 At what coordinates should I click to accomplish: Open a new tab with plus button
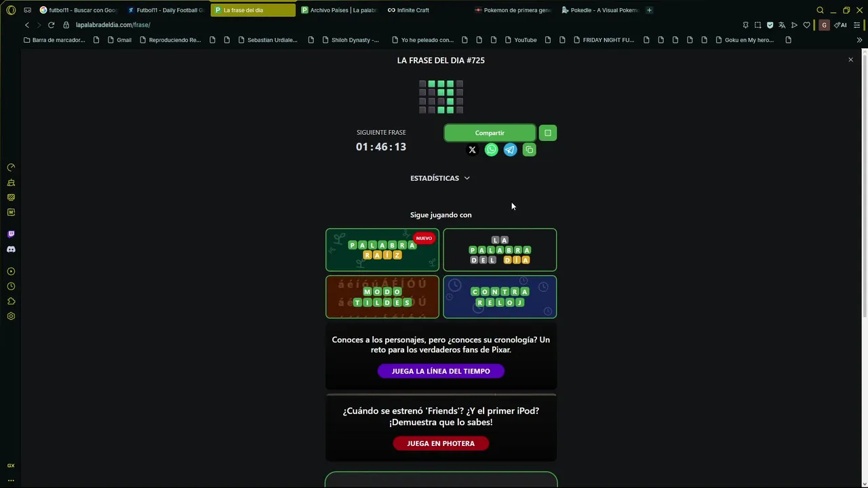(649, 10)
